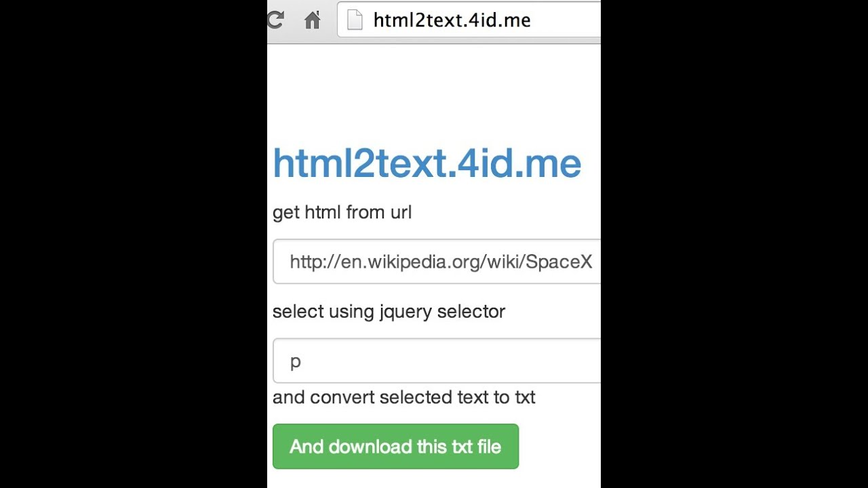
Task: Focus the jquery selector field containing 'p'
Action: (441, 361)
